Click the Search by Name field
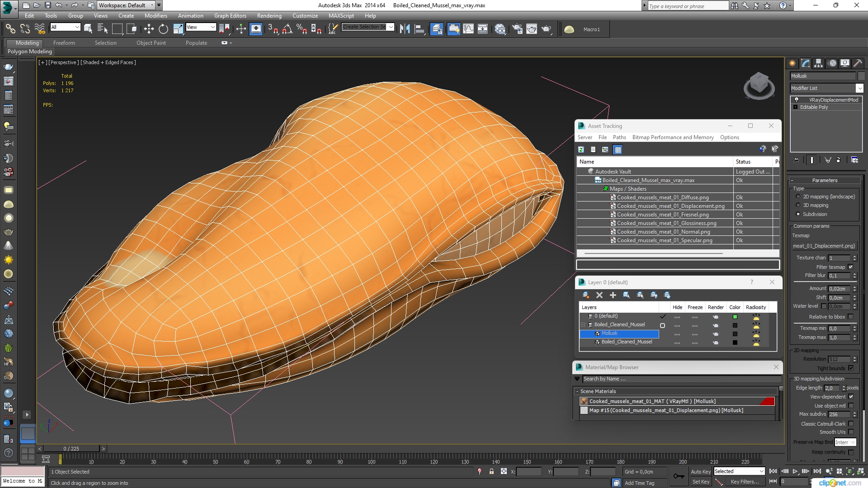868x488 pixels. coord(682,379)
